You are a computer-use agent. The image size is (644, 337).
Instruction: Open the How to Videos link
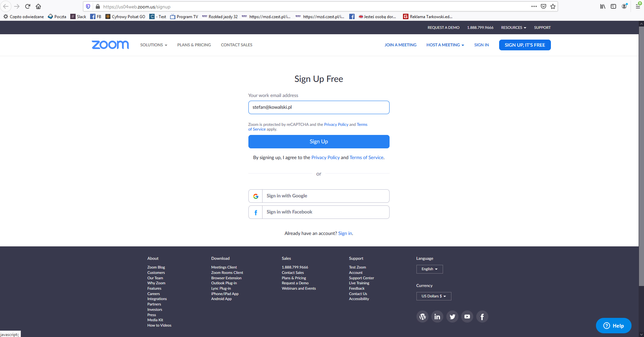click(159, 326)
